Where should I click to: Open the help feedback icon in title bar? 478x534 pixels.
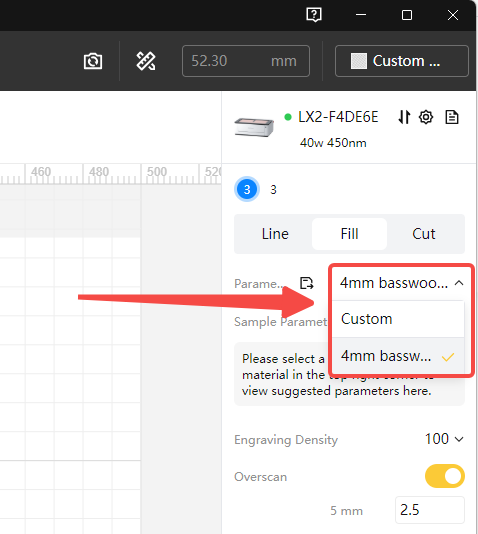pos(314,15)
